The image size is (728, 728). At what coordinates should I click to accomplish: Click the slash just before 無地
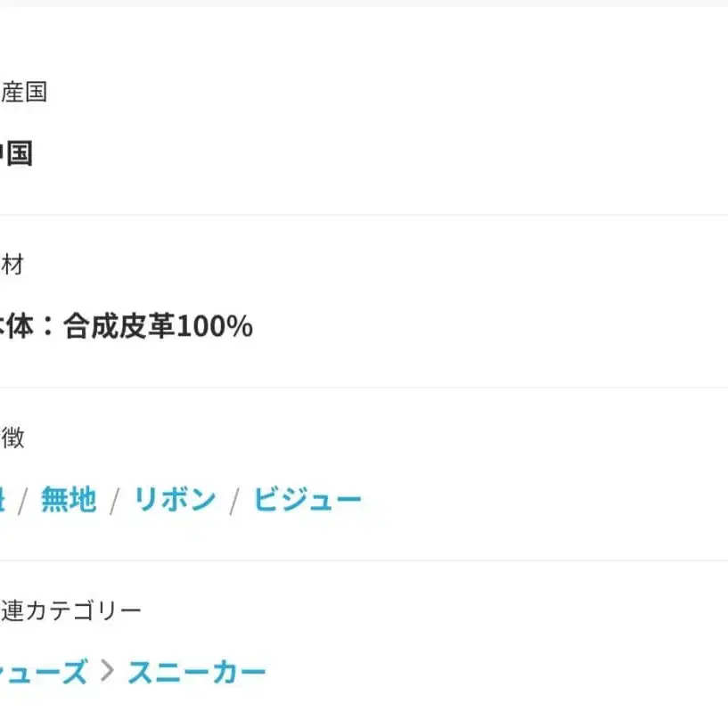(22, 501)
